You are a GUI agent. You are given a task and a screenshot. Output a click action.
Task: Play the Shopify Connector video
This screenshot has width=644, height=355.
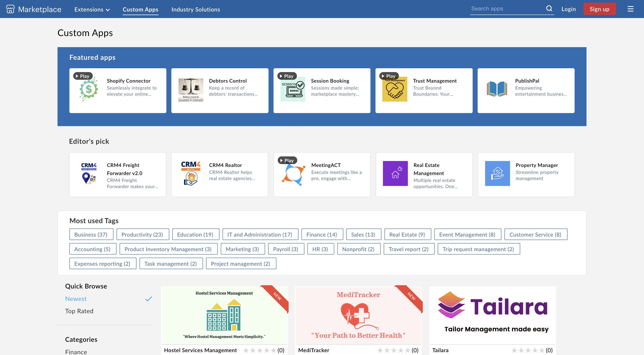tap(83, 76)
